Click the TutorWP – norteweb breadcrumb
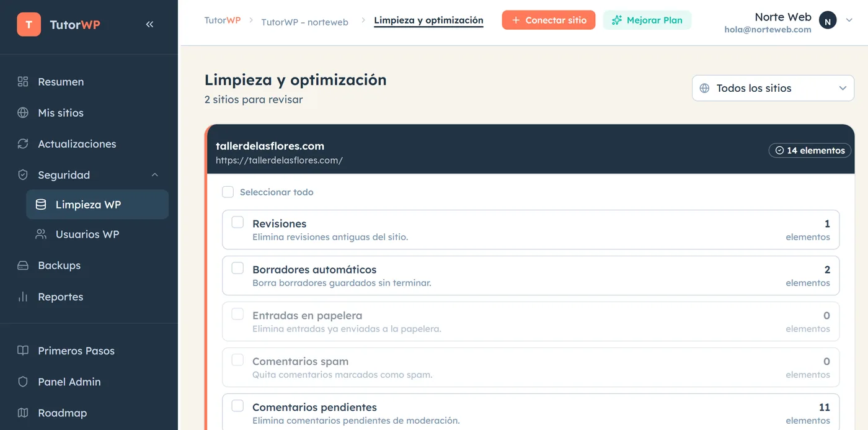The height and width of the screenshot is (430, 868). [x=304, y=22]
